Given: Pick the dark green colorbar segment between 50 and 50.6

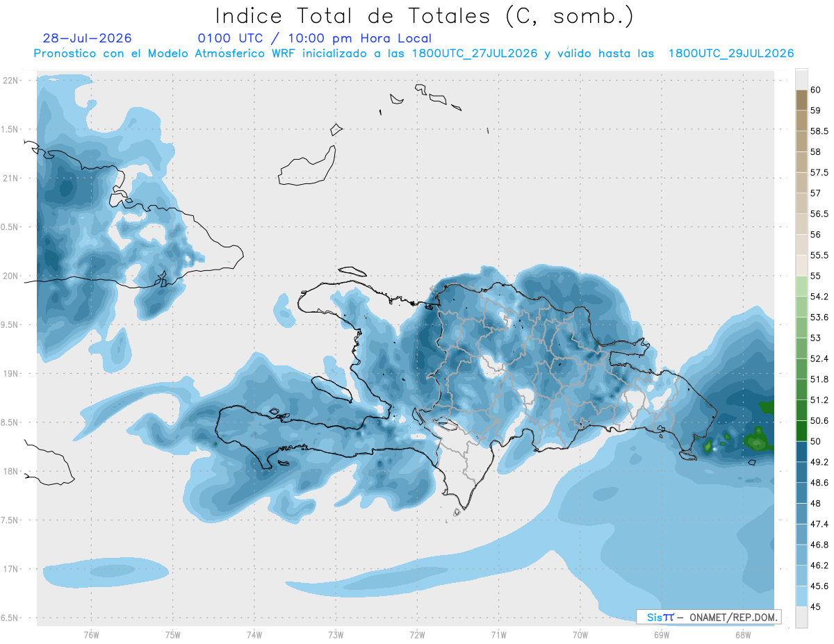Looking at the screenshot, I should tap(801, 431).
